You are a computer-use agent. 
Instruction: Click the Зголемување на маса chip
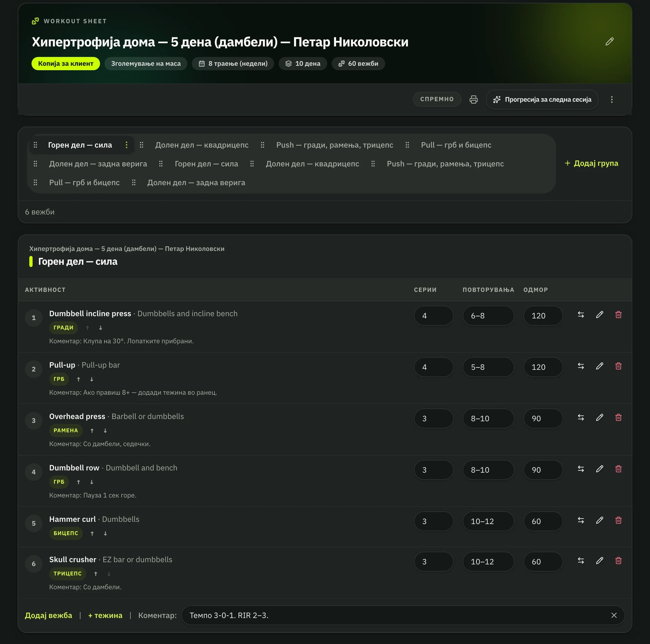coord(146,64)
